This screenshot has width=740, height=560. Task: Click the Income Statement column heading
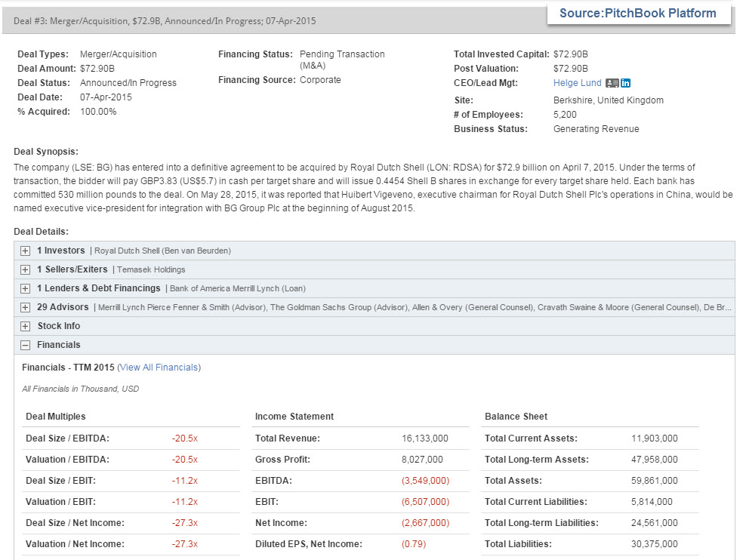[x=294, y=417]
